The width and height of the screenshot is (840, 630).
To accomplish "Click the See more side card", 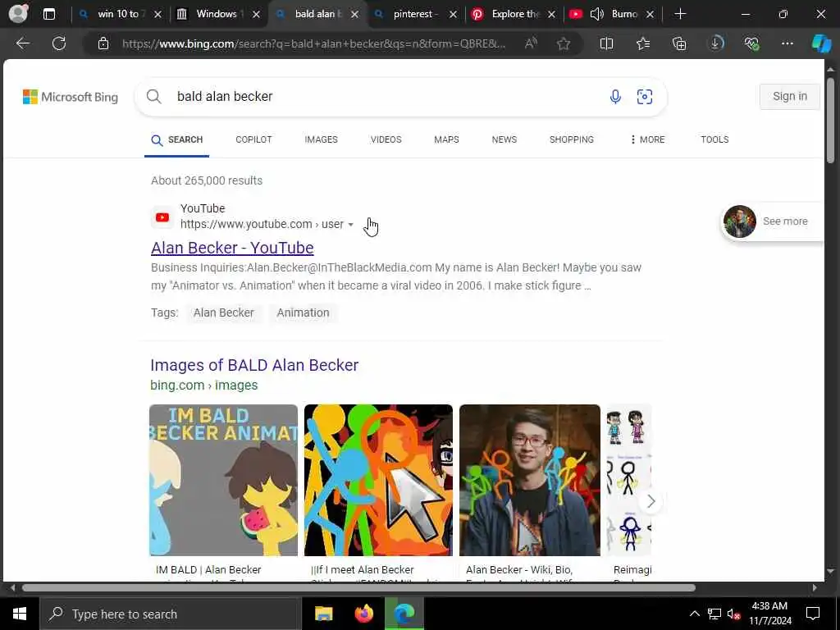I will pyautogui.click(x=772, y=221).
